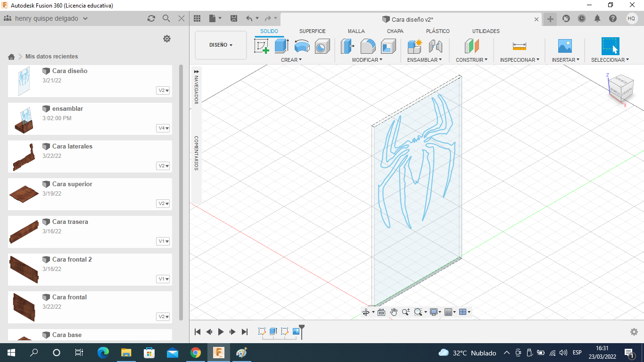Select the New Component assemble icon
The width and height of the screenshot is (644, 362).
(x=415, y=46)
